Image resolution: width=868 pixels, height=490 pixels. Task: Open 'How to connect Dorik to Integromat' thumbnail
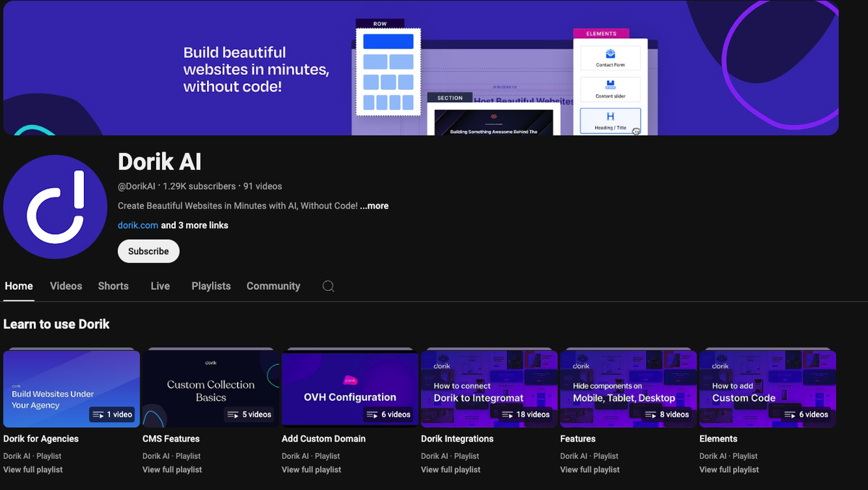click(x=489, y=389)
